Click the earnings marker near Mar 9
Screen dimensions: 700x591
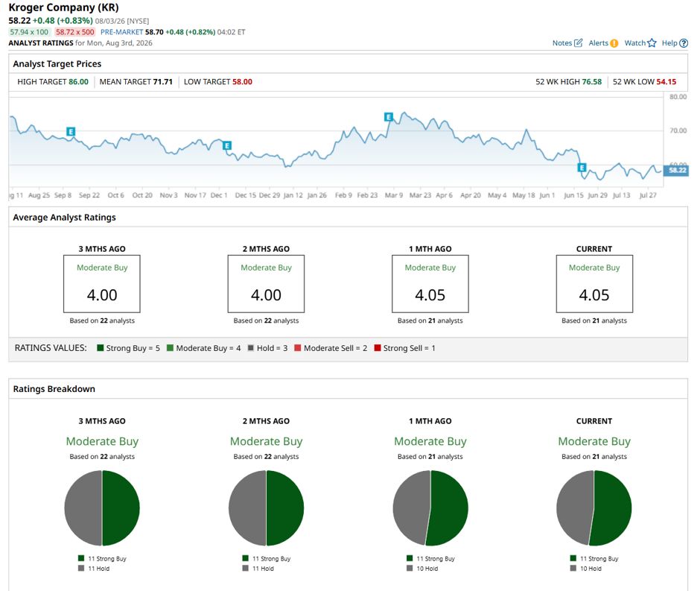389,117
